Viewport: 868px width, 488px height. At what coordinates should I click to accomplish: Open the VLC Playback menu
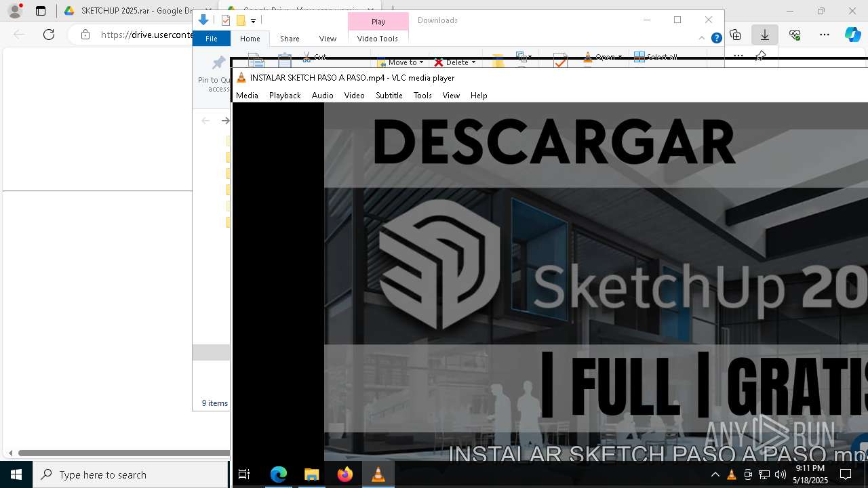click(285, 96)
